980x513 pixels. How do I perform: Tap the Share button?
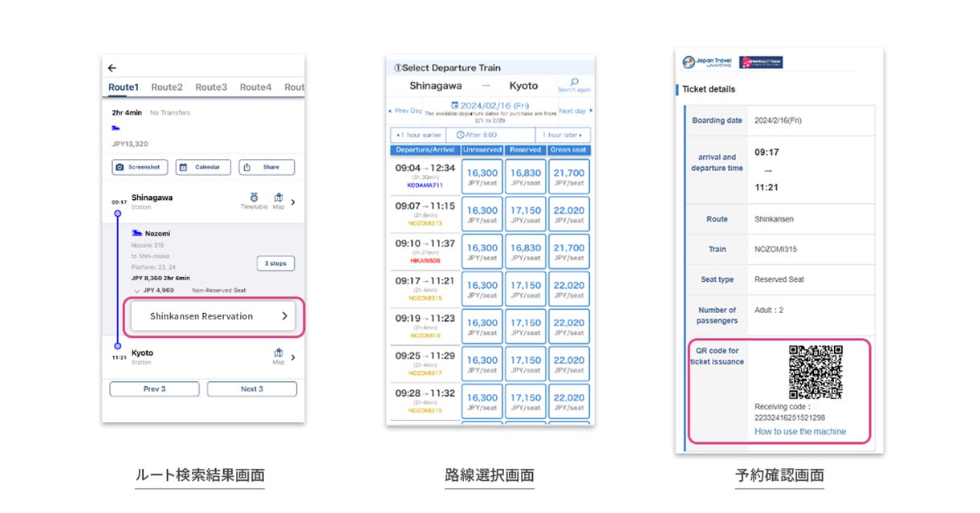click(266, 167)
